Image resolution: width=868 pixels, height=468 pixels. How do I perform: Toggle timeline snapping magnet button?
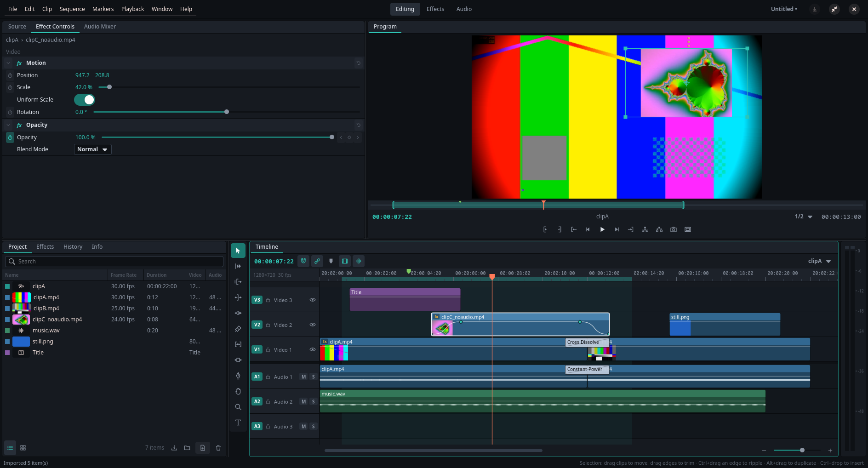click(x=303, y=261)
